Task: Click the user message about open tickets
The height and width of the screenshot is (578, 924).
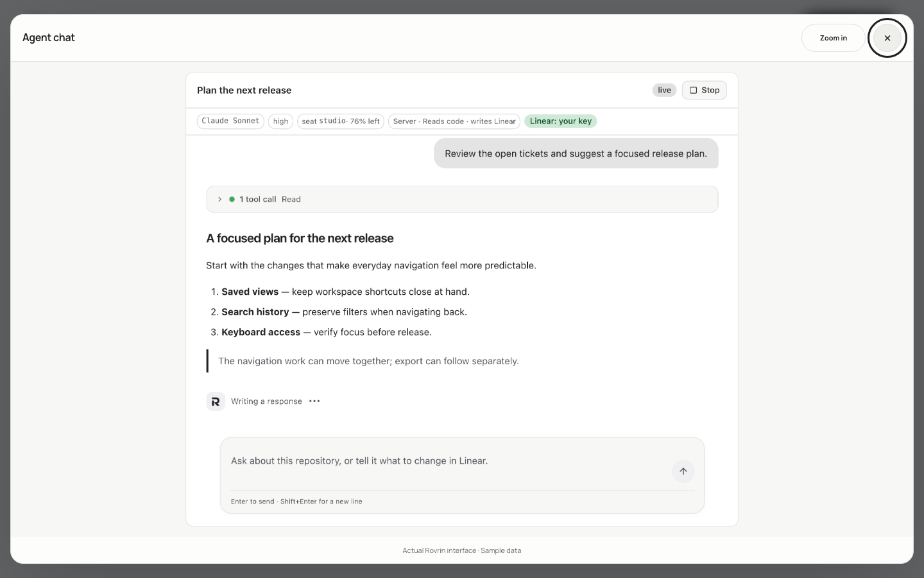Action: (576, 153)
